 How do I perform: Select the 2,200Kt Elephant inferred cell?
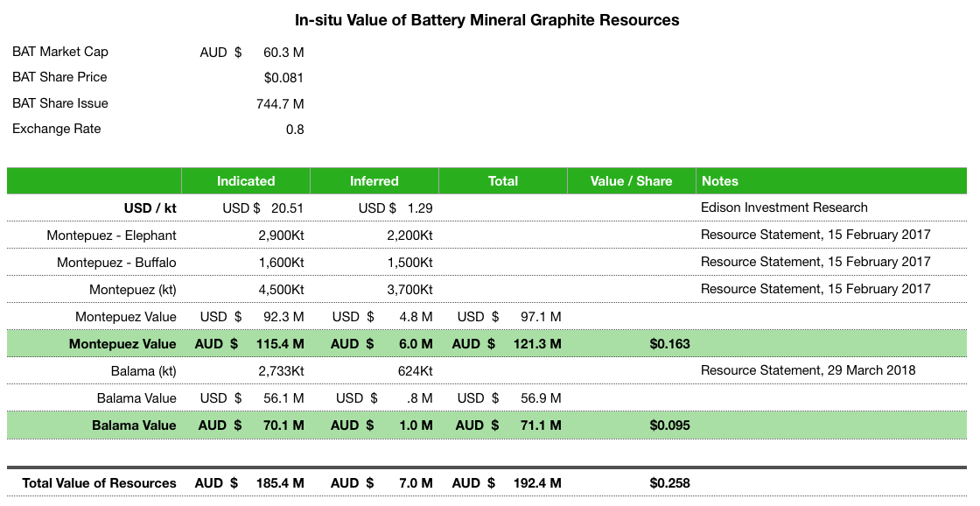(x=410, y=235)
